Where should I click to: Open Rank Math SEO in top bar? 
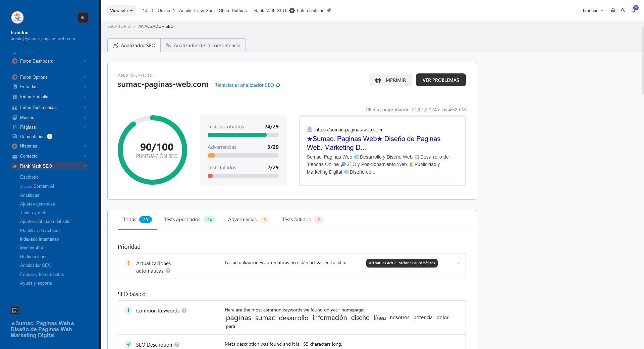(x=270, y=10)
